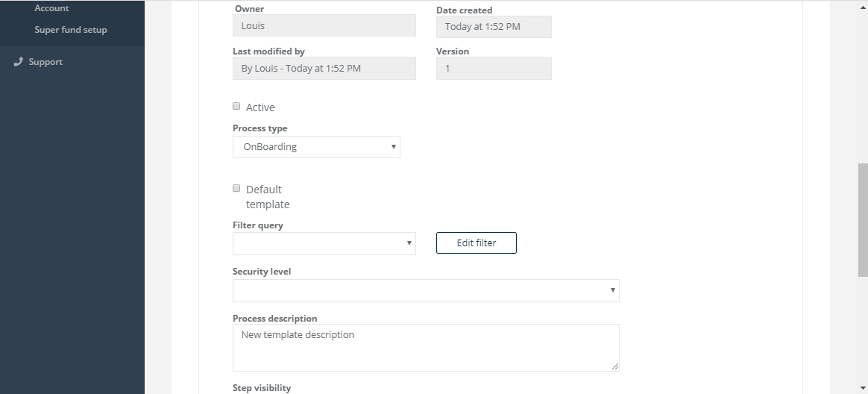868x394 pixels.
Task: Enable the Active checkbox
Action: [236, 106]
